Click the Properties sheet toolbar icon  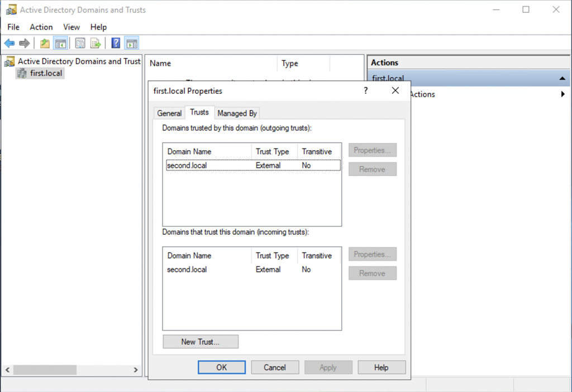tap(80, 44)
